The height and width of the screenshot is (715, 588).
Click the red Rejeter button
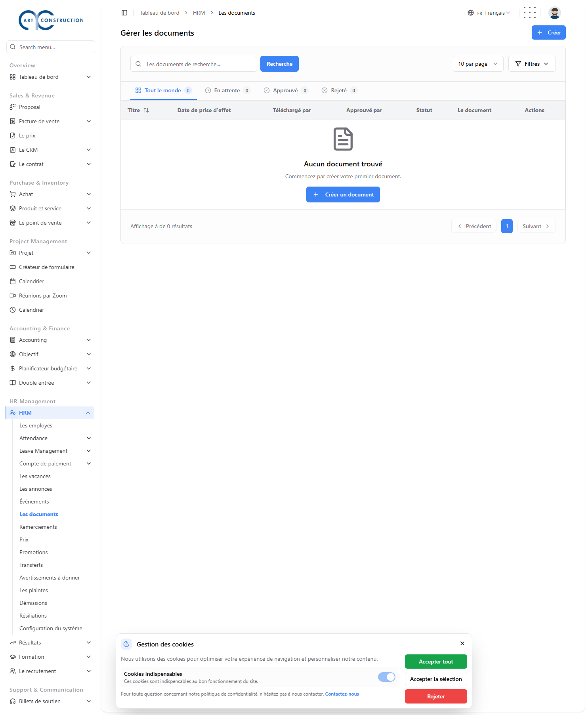click(436, 696)
